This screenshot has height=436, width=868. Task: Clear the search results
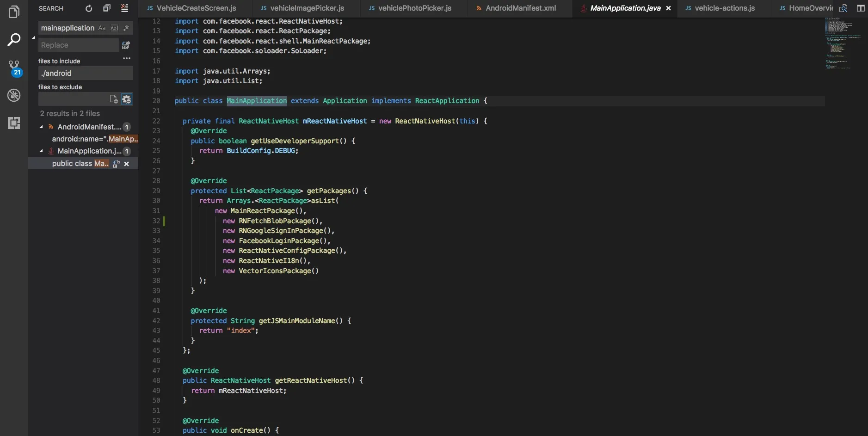point(125,8)
